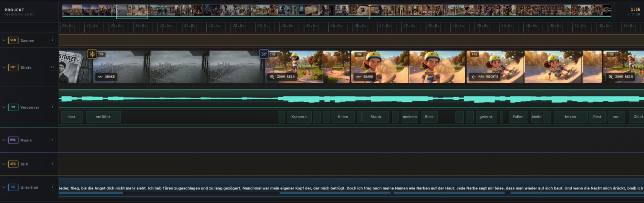Select the voiceover word "gelernt:"
The image size is (644, 203).
pos(487,117)
